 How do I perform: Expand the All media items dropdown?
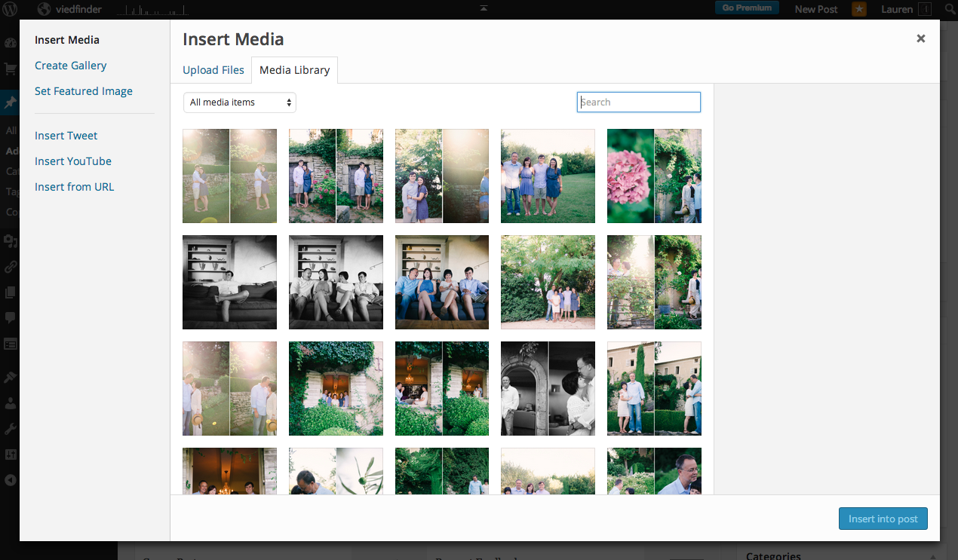[x=239, y=103]
